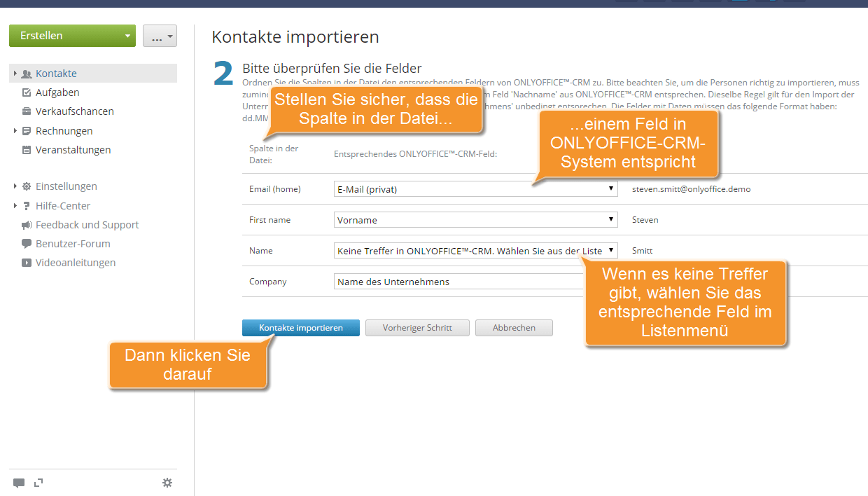Viewport: 868px width, 496px height.
Task: Click the sample value 'Steven'
Action: click(x=645, y=220)
